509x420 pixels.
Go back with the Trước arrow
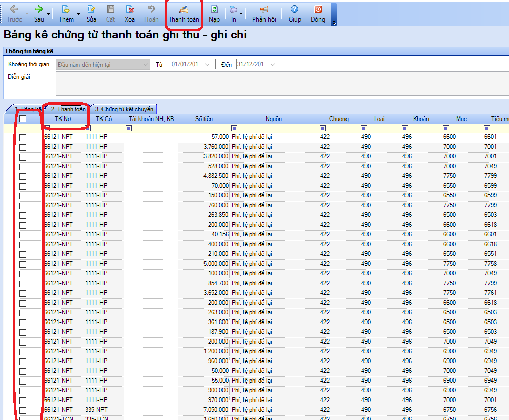tap(14, 14)
